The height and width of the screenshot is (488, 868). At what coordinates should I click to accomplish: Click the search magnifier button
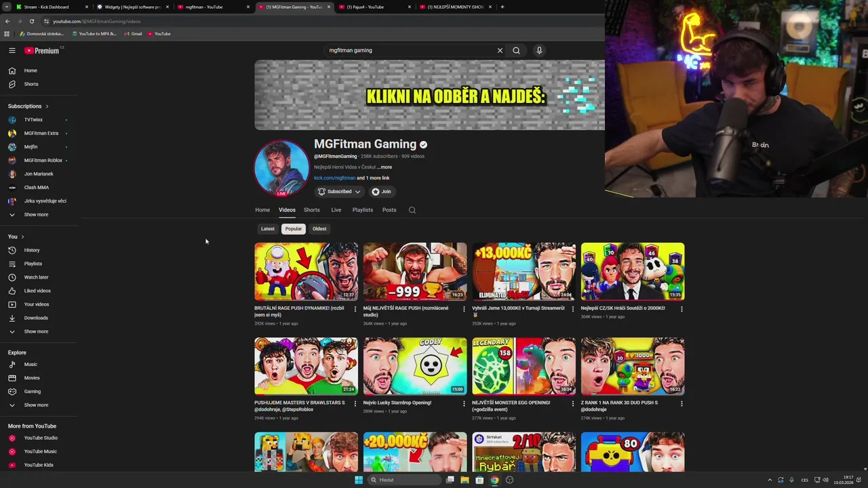[516, 50]
